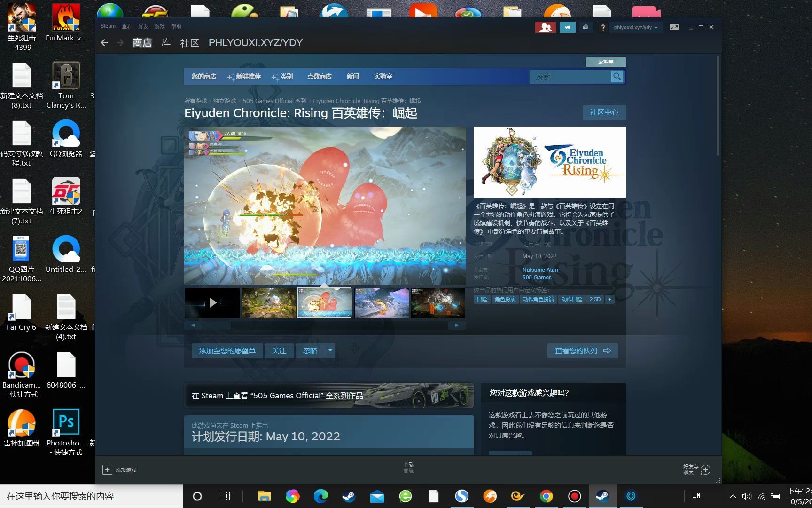Click the left arrow of the thumbnail strip

tap(192, 325)
